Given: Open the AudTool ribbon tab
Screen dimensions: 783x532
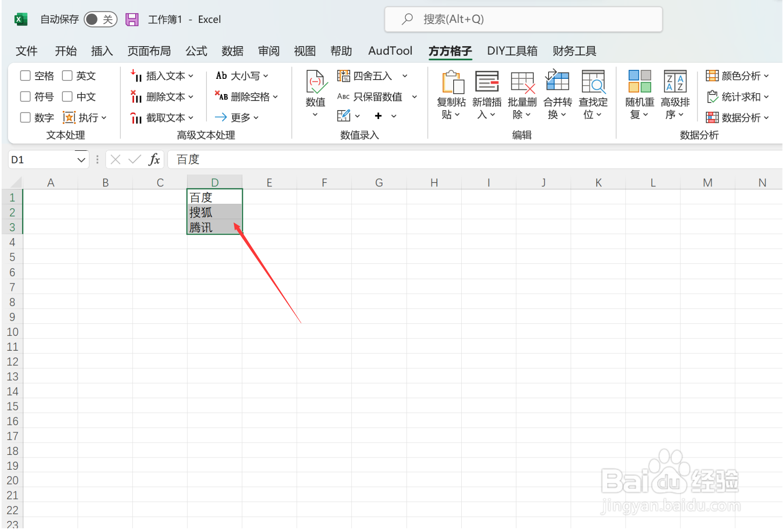Looking at the screenshot, I should (x=390, y=51).
